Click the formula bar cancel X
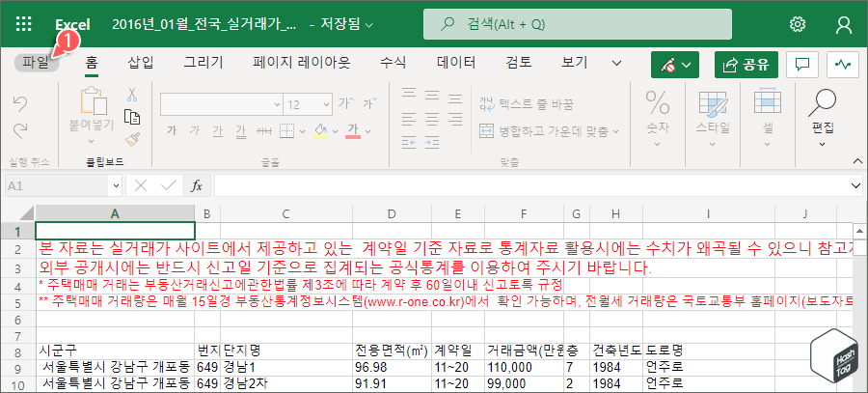The width and height of the screenshot is (868, 393). point(141,185)
